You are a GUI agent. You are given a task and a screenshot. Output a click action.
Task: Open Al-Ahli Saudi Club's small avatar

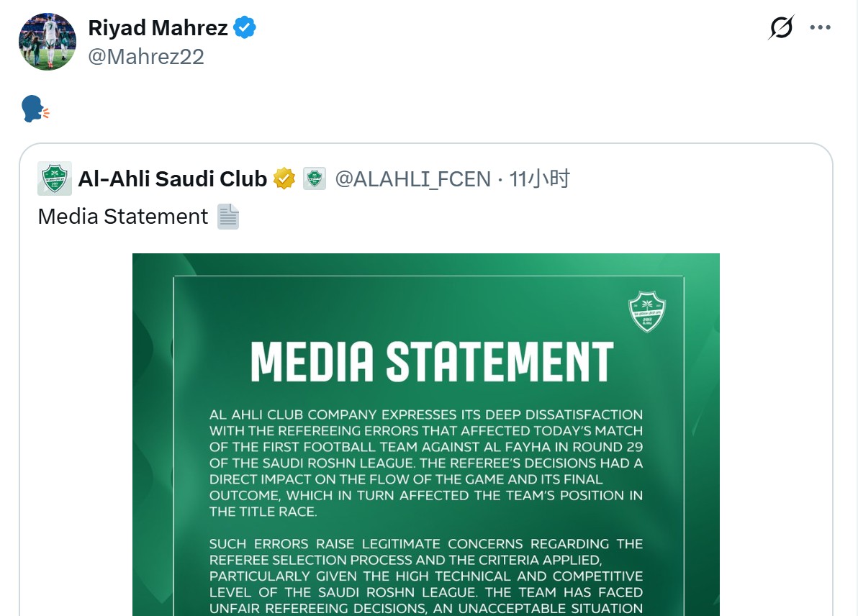pyautogui.click(x=55, y=178)
